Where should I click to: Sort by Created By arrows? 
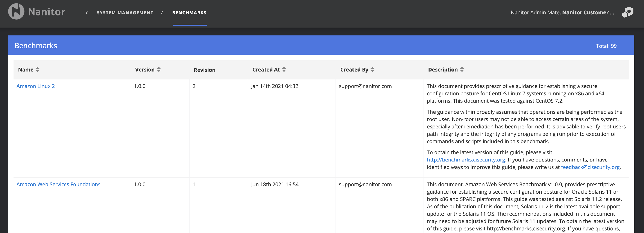[372, 70]
